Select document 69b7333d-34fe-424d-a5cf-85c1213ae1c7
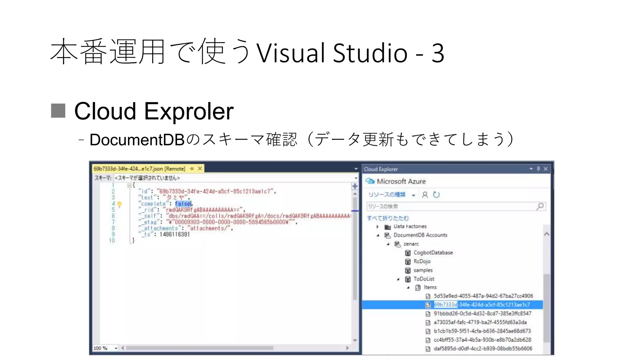This screenshot has width=644, height=362. [x=482, y=305]
